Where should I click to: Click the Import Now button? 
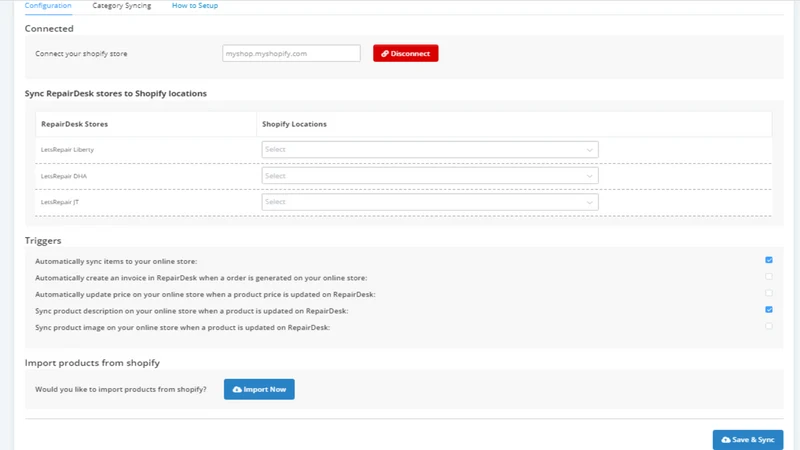[x=259, y=389]
